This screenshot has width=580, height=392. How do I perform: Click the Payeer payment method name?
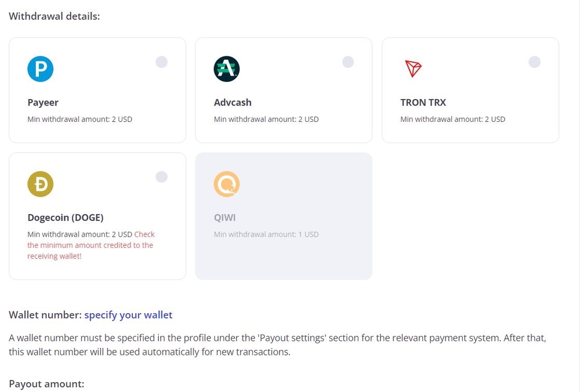pyautogui.click(x=43, y=103)
